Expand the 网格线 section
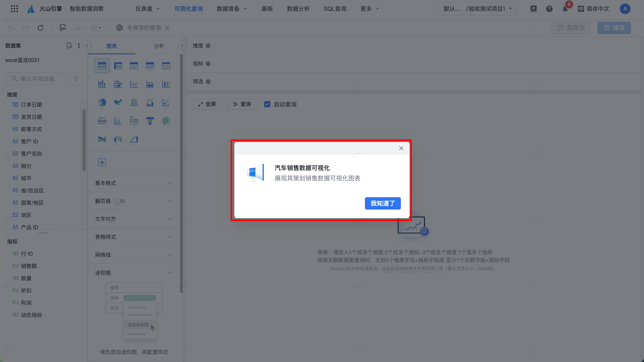 coord(134,255)
